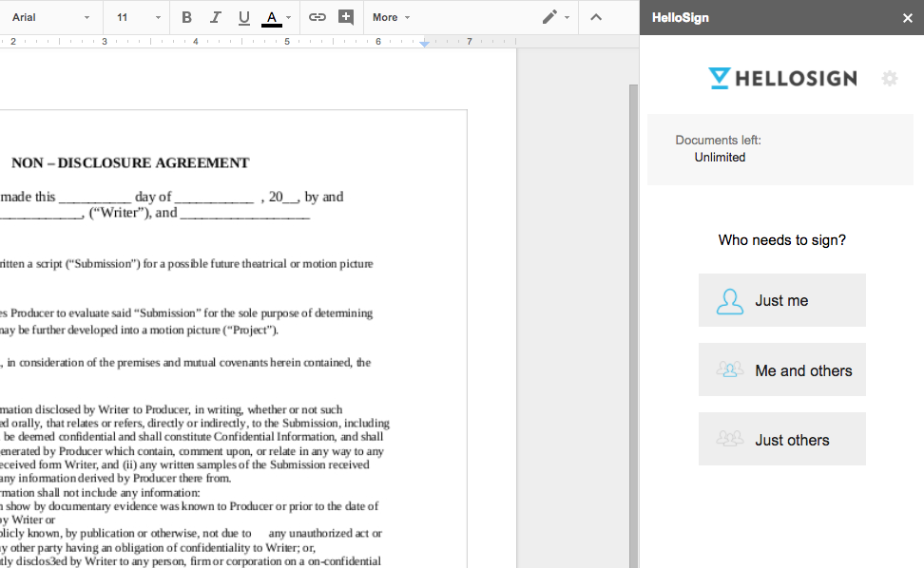Toggle underline formatting
Viewport: 924px width, 568px height.
tap(244, 18)
